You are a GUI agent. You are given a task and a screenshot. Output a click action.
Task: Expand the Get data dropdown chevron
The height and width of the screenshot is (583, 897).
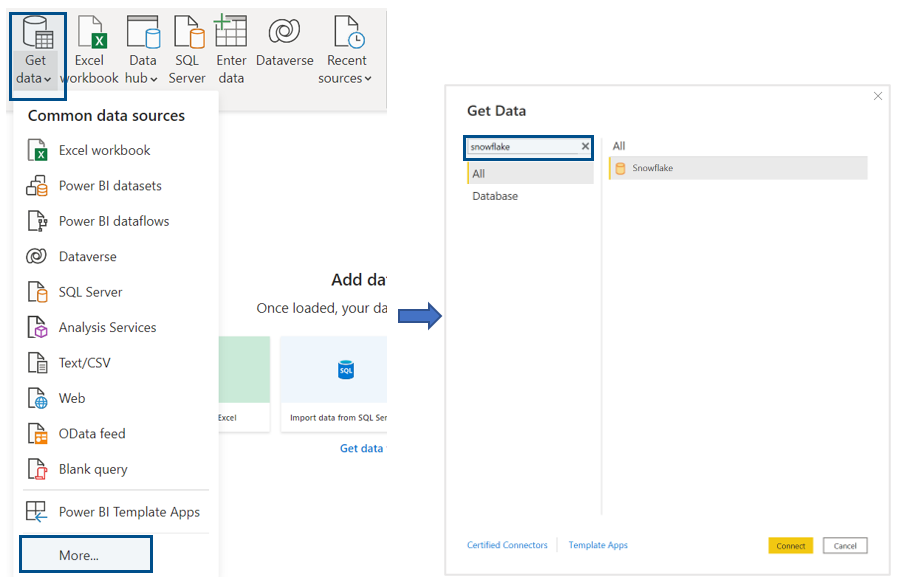pos(47,79)
